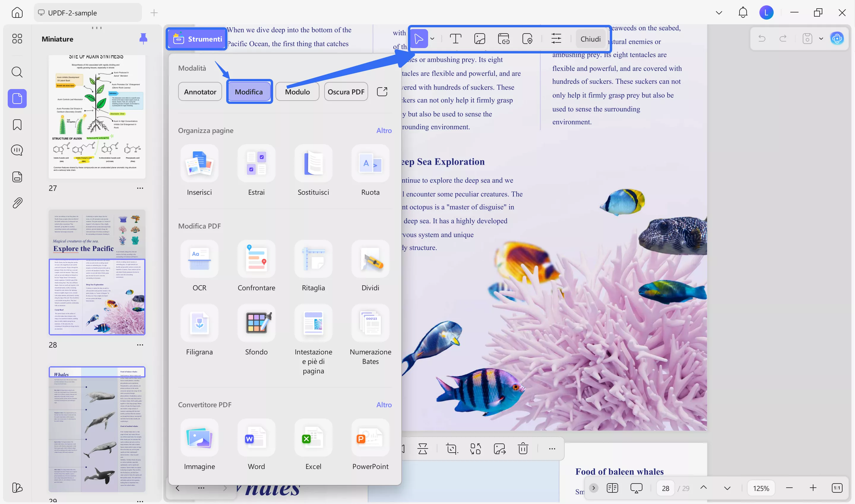The height and width of the screenshot is (504, 855).
Task: Expand the selection tool dropdown arrow
Action: 433,38
